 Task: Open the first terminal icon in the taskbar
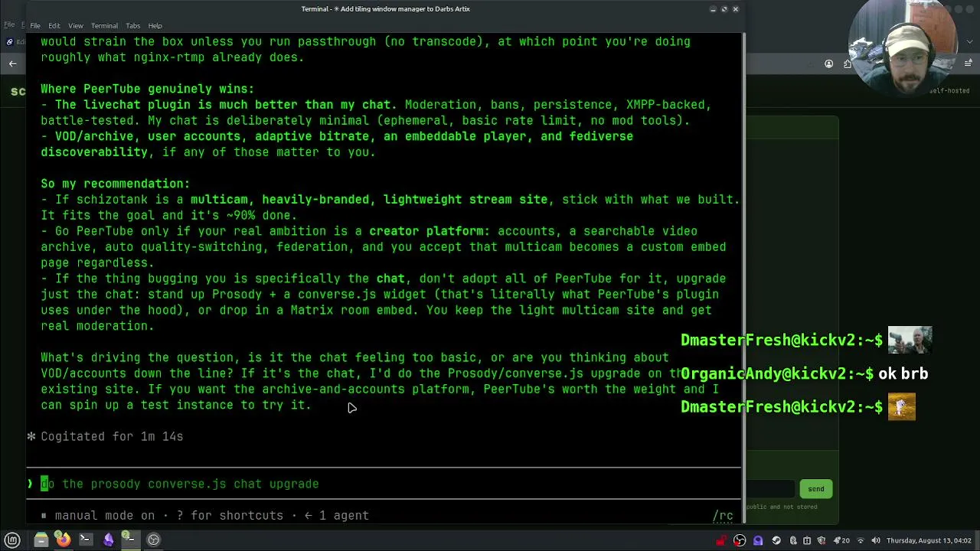pyautogui.click(x=85, y=540)
